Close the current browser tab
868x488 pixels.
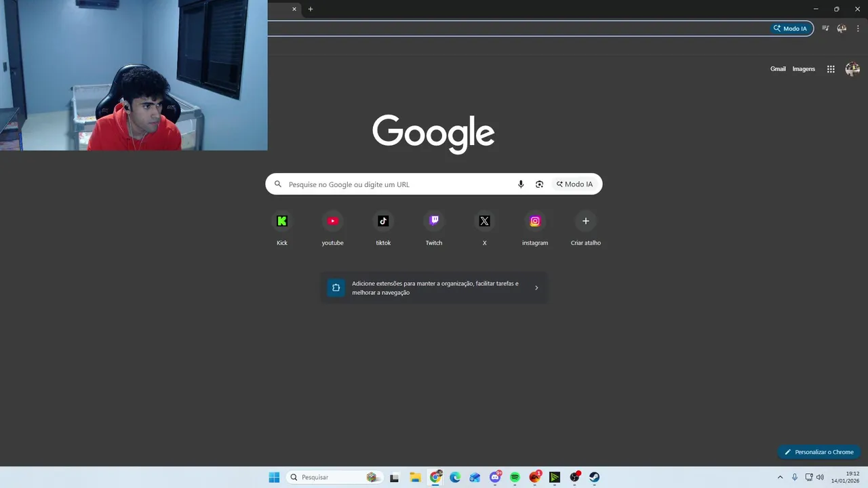pos(294,9)
